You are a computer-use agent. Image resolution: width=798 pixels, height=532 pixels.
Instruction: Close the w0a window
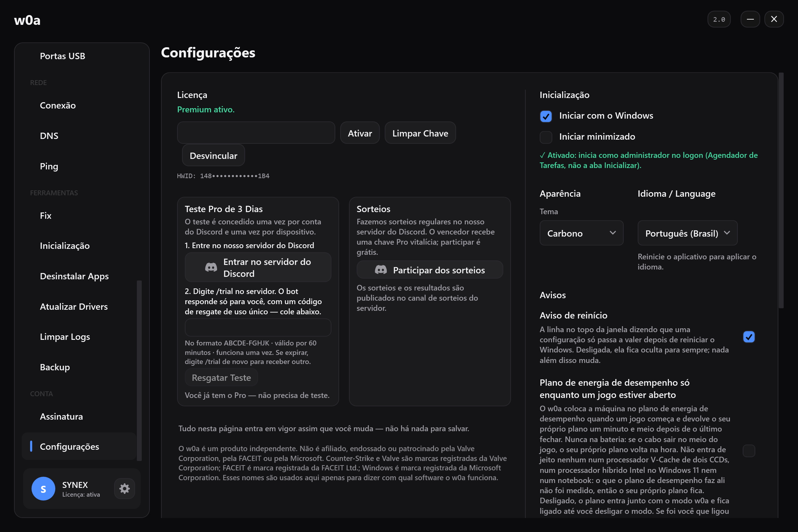pyautogui.click(x=774, y=19)
